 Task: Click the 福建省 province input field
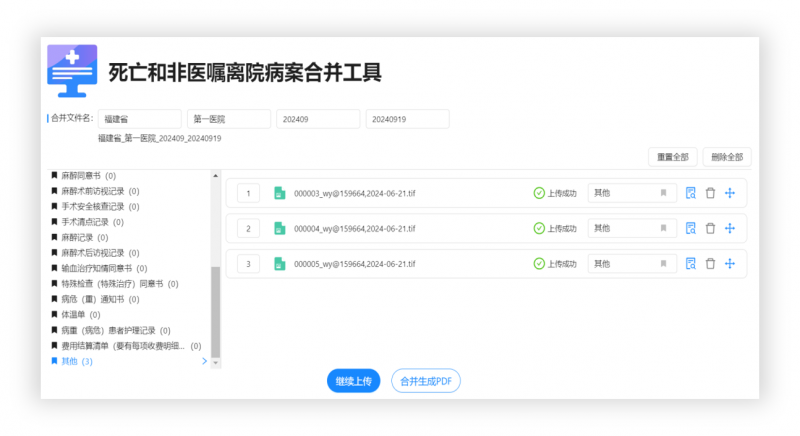pos(140,119)
